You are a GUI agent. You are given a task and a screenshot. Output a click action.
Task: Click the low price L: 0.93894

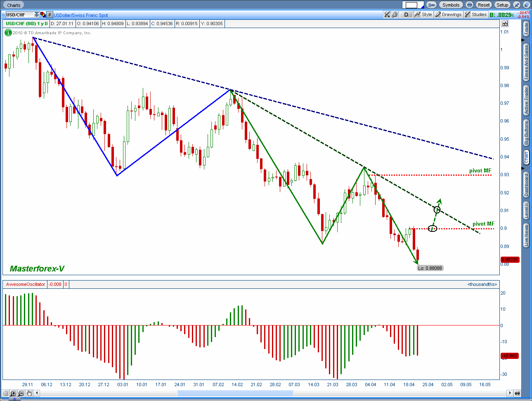coord(137,24)
